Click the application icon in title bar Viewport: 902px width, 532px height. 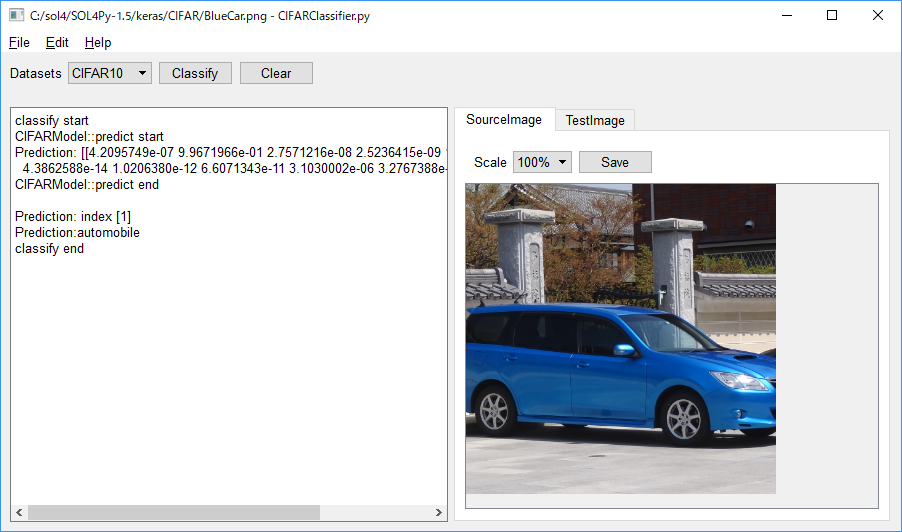pos(16,16)
